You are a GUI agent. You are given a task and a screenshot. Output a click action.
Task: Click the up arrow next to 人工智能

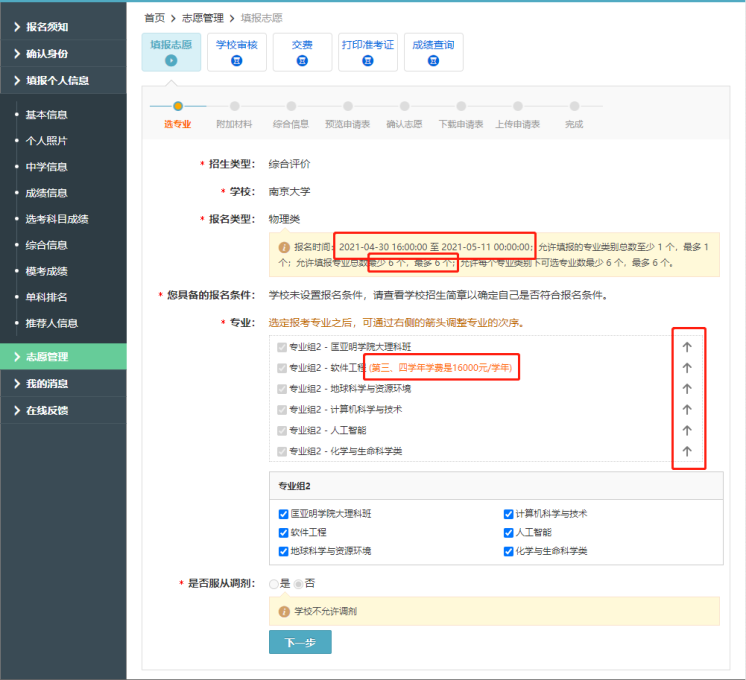(x=687, y=430)
